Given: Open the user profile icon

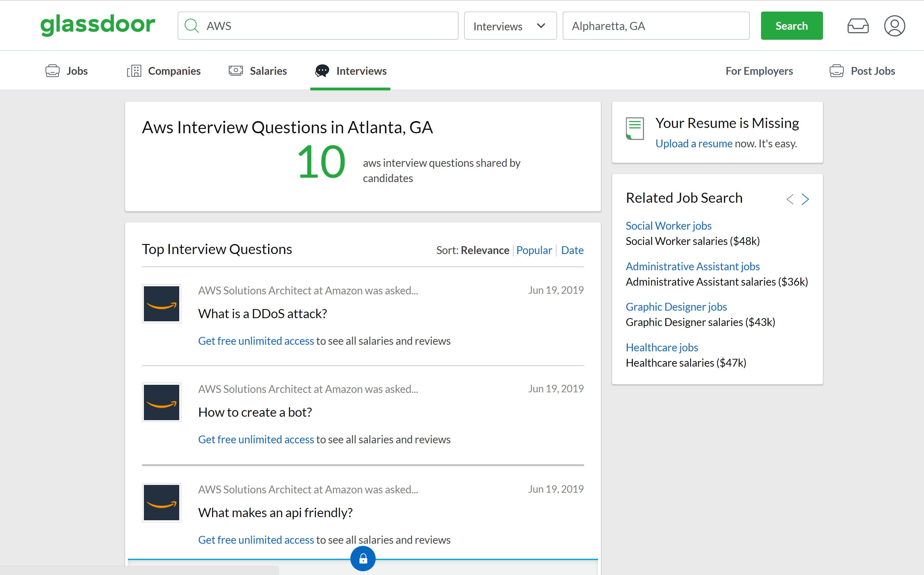Looking at the screenshot, I should 894,25.
